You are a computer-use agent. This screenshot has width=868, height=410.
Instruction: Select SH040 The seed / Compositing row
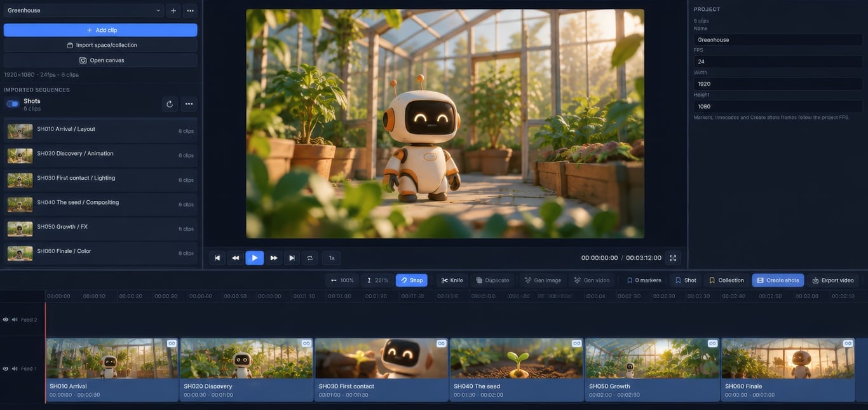(x=100, y=204)
